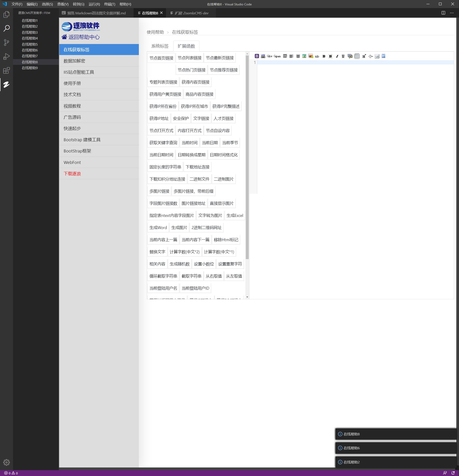Open the heading H dropdown in toolbar

coord(364,56)
